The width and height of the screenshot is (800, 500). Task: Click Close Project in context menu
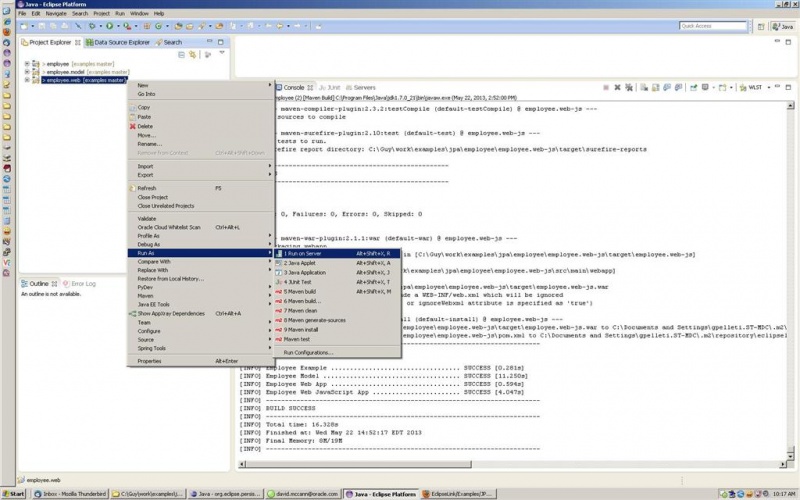coord(201,197)
